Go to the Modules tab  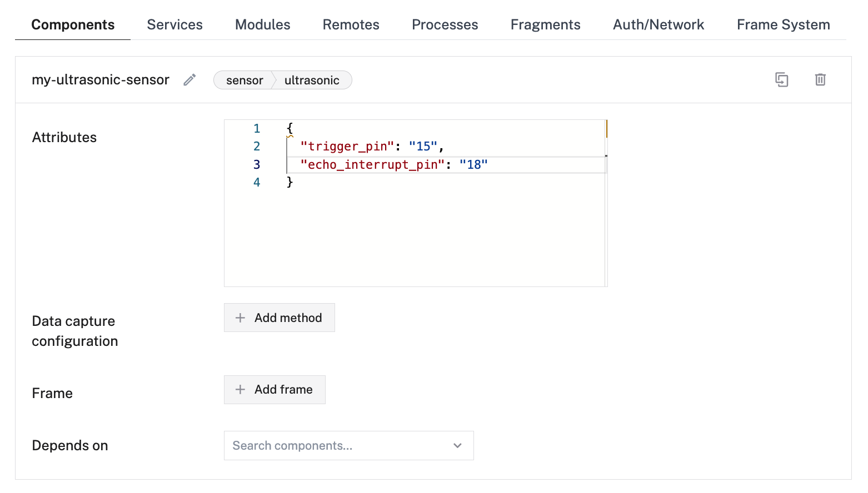262,25
